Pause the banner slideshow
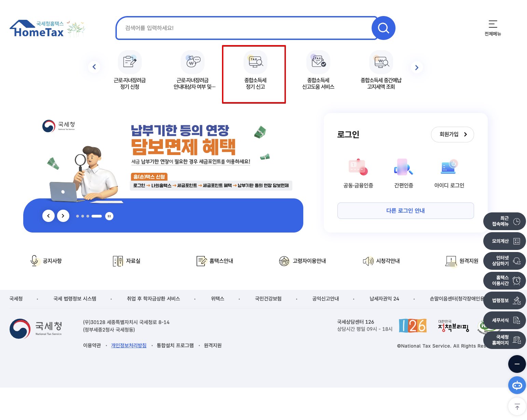This screenshot has width=527, height=420. pos(109,216)
